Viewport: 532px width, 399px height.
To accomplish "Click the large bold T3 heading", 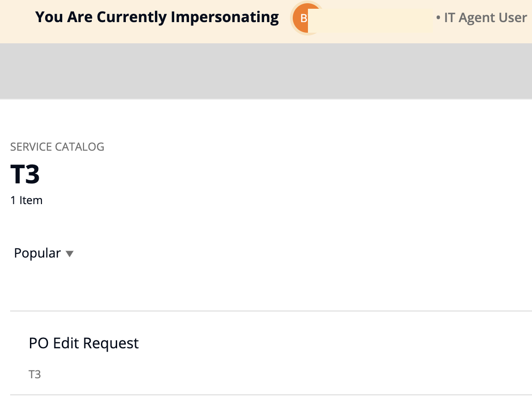I will click(x=25, y=175).
